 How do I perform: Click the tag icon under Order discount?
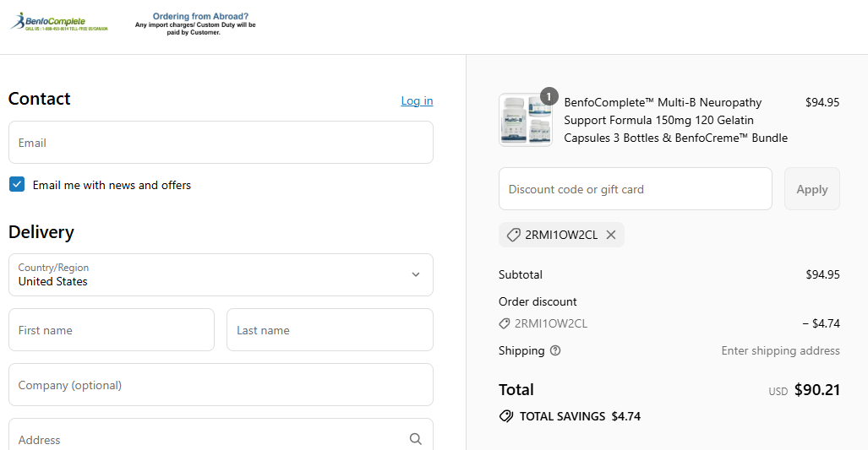pos(505,323)
